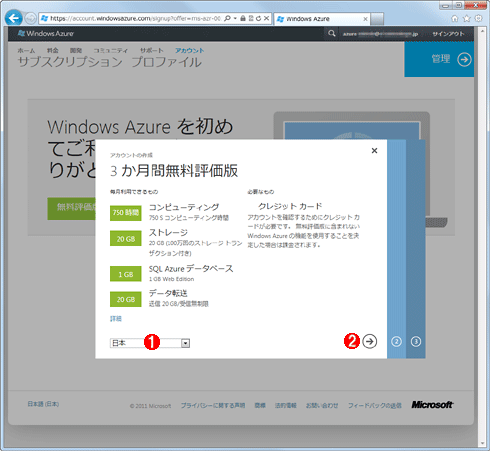Click the next arrow button in the dialog
Image resolution: width=490 pixels, height=451 pixels.
click(x=370, y=341)
